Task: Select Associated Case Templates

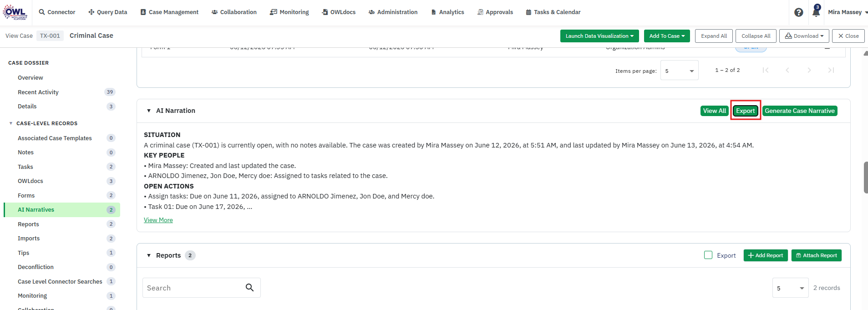Action: coord(62,138)
